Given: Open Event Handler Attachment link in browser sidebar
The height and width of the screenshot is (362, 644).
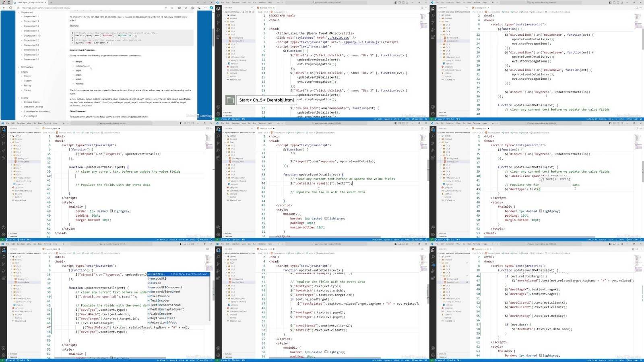Looking at the screenshot, I should pyautogui.click(x=37, y=112).
